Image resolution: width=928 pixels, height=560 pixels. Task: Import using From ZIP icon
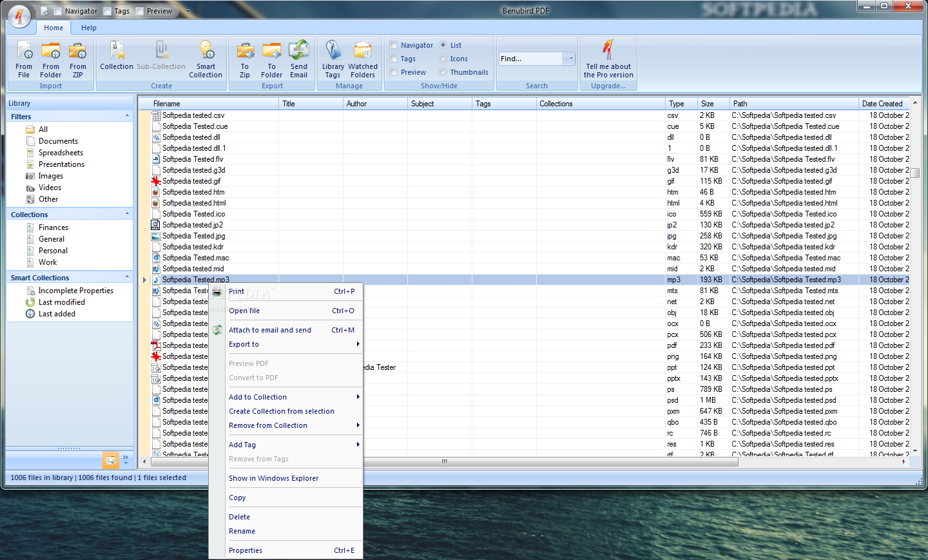tap(78, 59)
